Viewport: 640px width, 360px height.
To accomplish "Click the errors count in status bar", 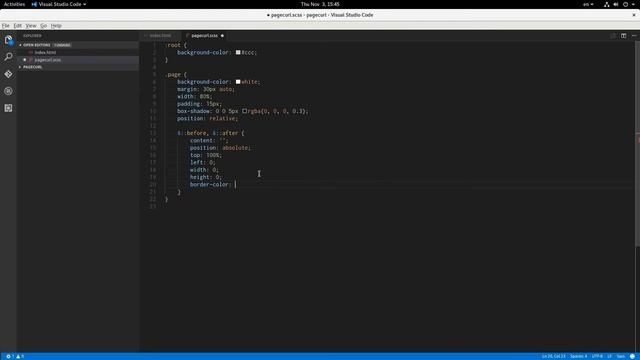I will [x=10, y=356].
